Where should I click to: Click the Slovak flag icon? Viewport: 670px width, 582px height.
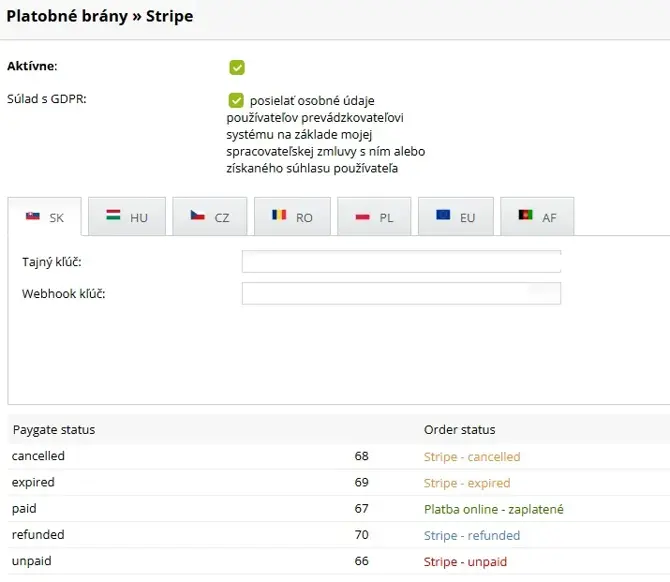pos(32,216)
